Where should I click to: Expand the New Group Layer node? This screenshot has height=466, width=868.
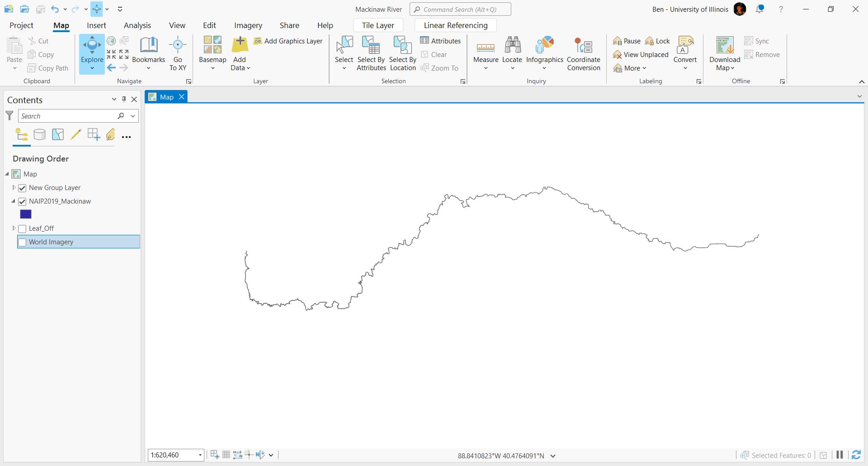coord(14,188)
